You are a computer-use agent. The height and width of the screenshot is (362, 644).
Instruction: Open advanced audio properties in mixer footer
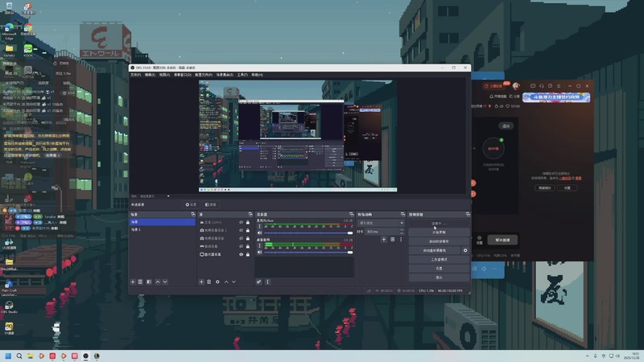click(258, 282)
